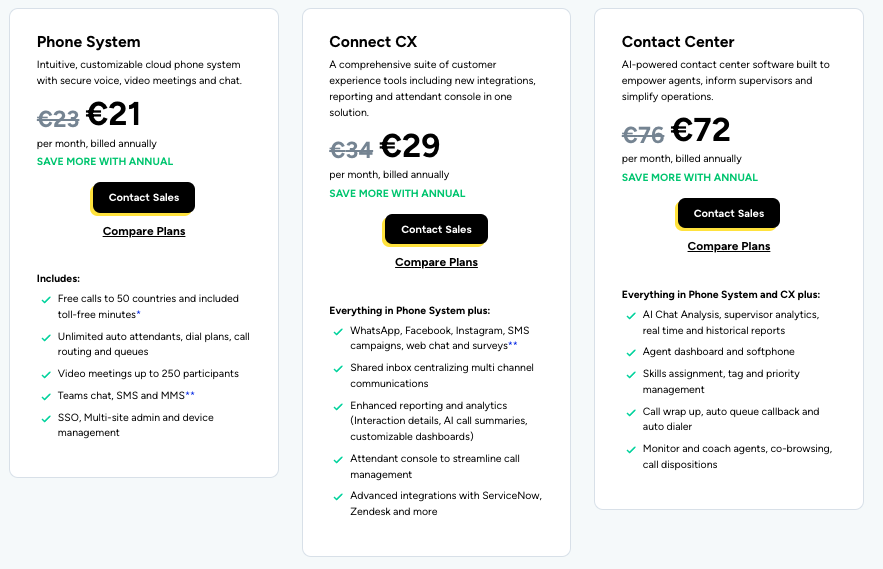883x569 pixels.
Task: Click checkmark beside Unlimited auto attendants
Action: 46,337
